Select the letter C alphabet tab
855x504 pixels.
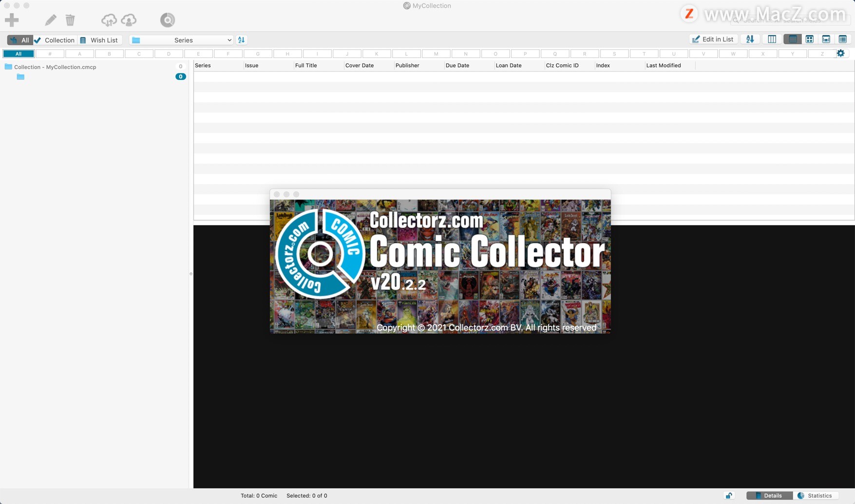(139, 54)
